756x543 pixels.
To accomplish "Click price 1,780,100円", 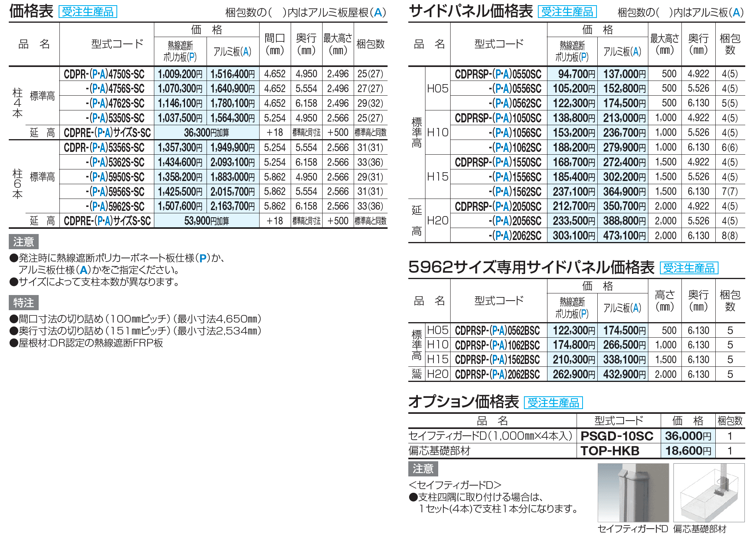I will tap(233, 104).
